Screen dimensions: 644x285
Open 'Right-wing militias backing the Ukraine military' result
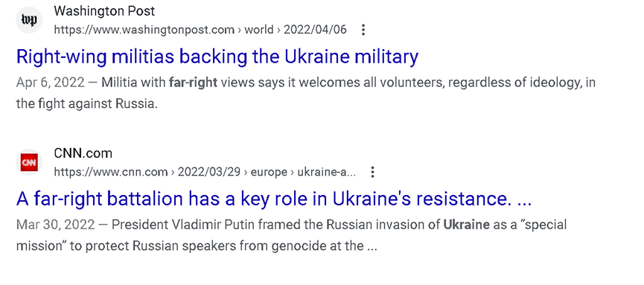click(x=217, y=57)
